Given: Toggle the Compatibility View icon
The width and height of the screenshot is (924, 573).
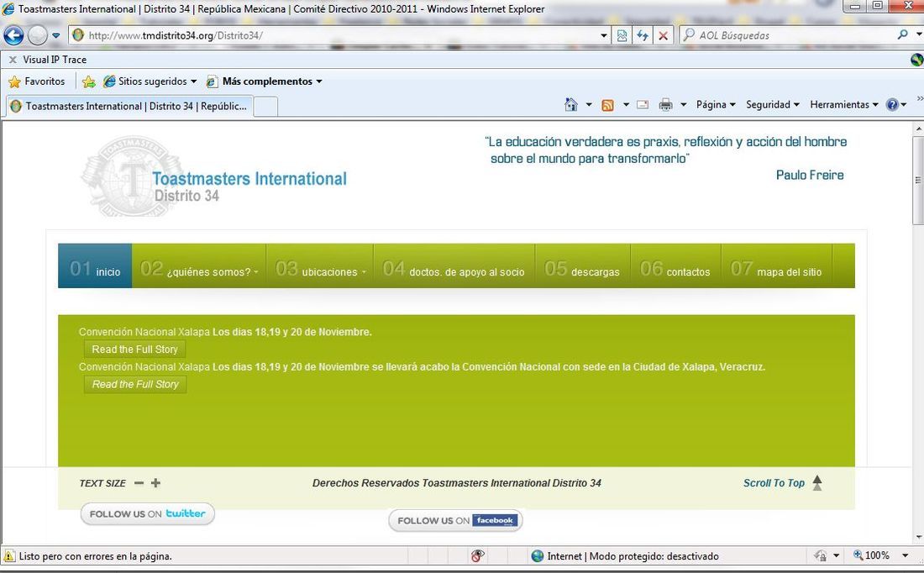Looking at the screenshot, I should tap(622, 35).
